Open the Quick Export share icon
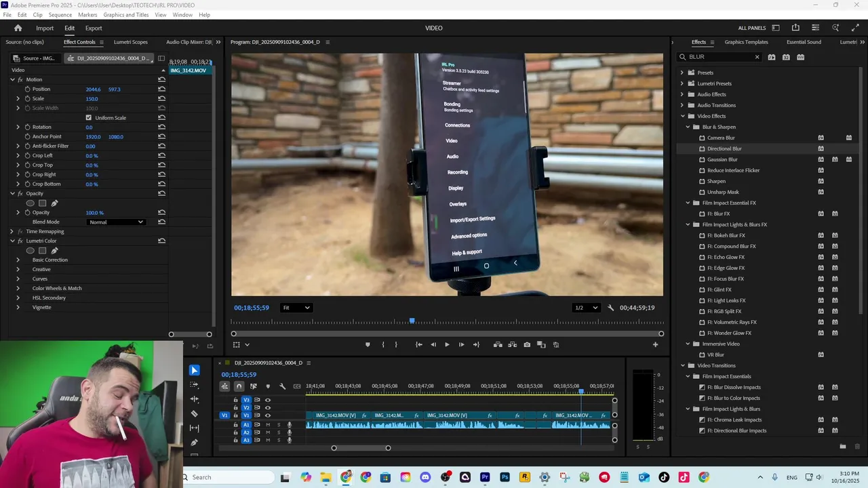Image resolution: width=868 pixels, height=488 pixels. pyautogui.click(x=795, y=28)
